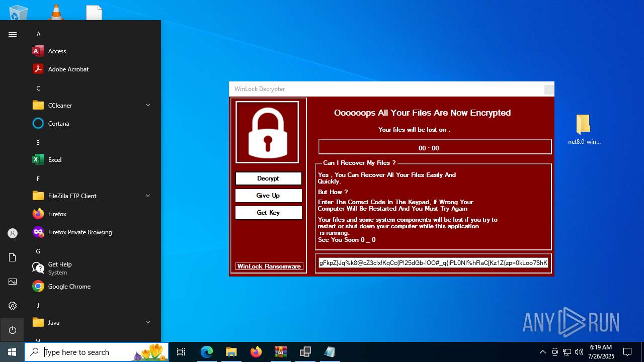Click the letter J section header
The height and width of the screenshot is (362, 644).
click(x=38, y=306)
